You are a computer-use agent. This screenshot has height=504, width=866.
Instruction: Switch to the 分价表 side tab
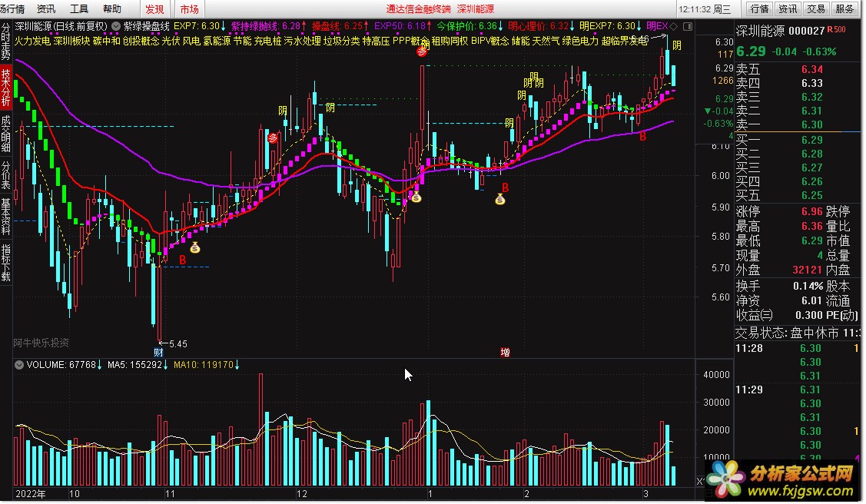click(5, 174)
